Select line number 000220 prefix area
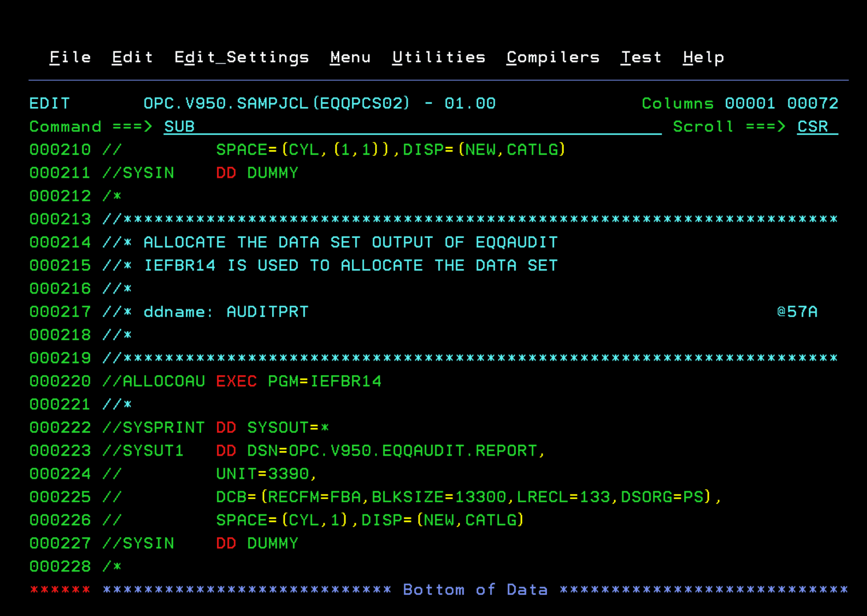 [x=60, y=381]
